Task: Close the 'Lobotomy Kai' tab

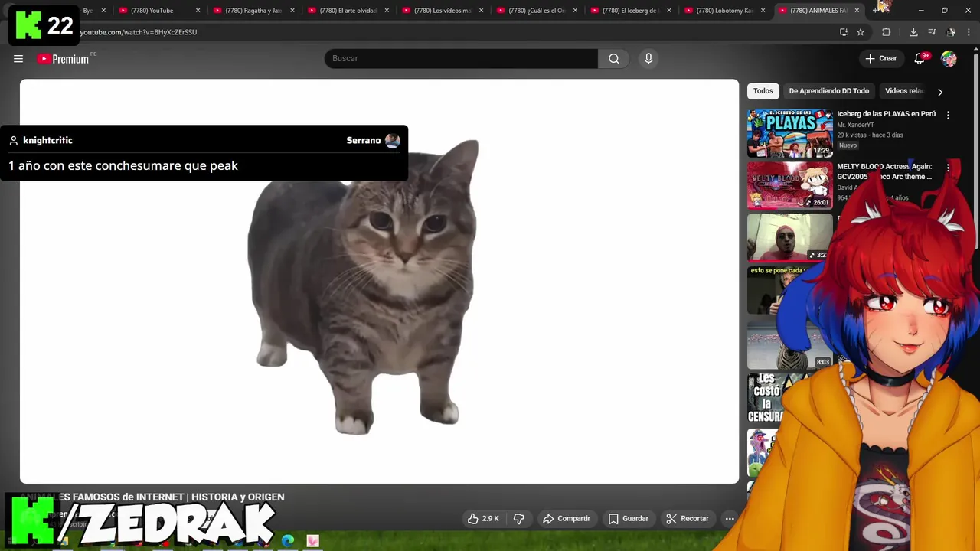Action: pos(763,11)
